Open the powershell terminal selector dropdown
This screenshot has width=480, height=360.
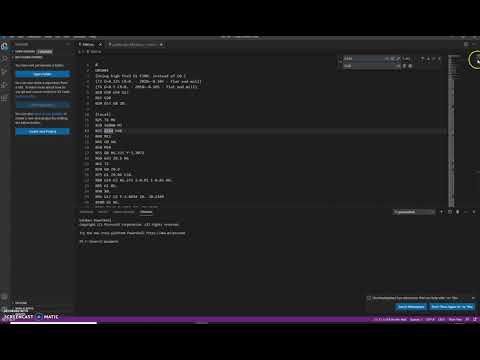pos(414,212)
